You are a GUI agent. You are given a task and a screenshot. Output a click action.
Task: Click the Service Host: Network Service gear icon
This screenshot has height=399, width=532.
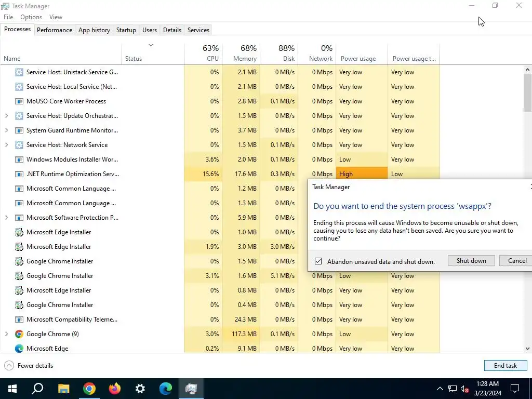pos(19,145)
